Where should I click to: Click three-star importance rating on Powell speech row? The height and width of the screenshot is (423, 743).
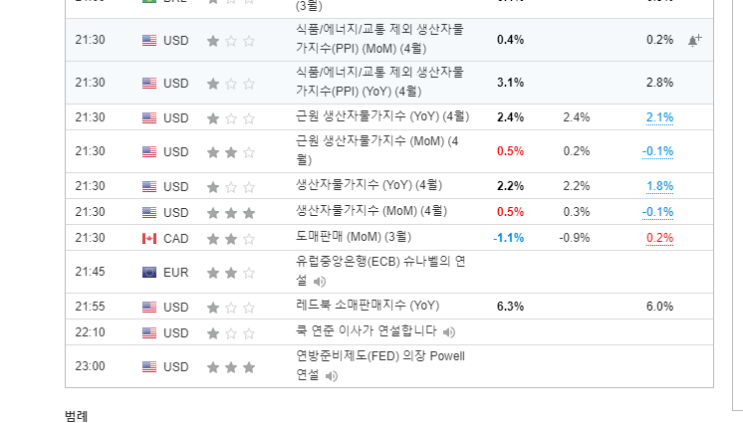[230, 367]
